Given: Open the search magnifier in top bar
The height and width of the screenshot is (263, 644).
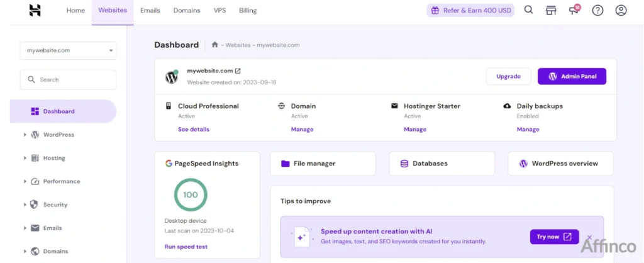Looking at the screenshot, I should [528, 10].
